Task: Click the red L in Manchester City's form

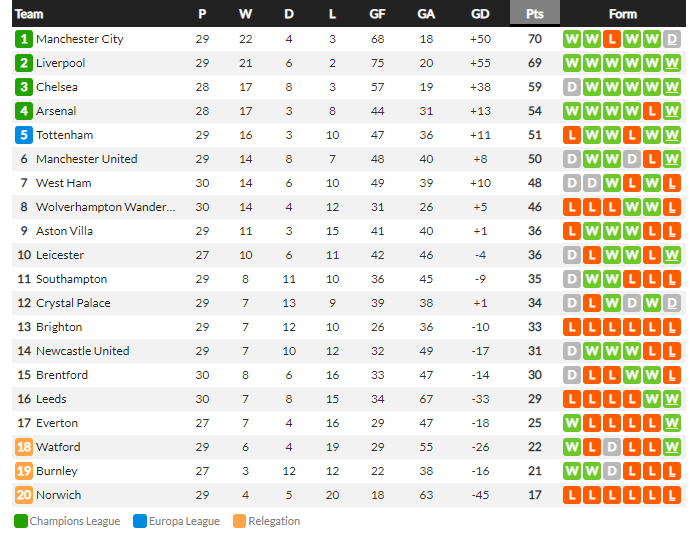Action: point(612,39)
